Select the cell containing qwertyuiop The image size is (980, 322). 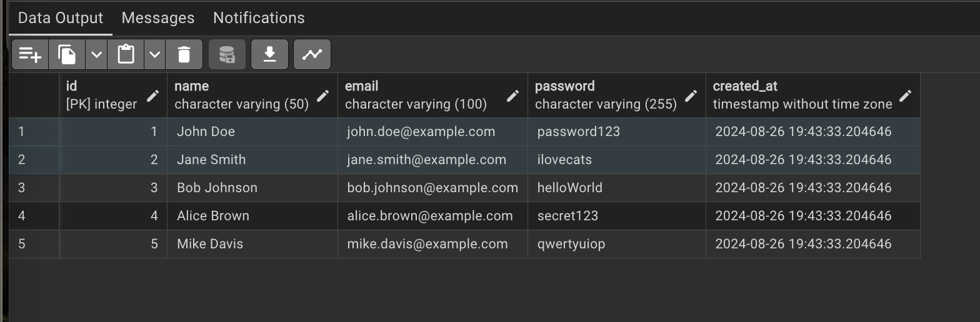571,244
